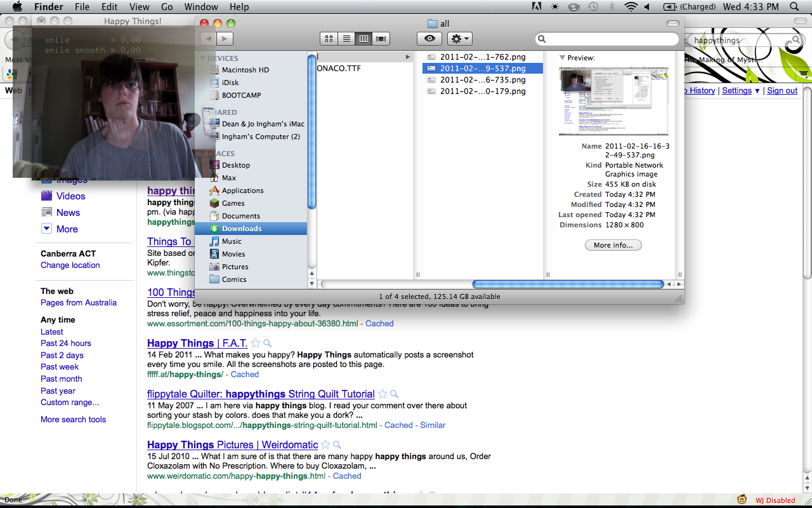Click the Quick Look eye button
This screenshot has width=812, height=508.
[x=429, y=39]
